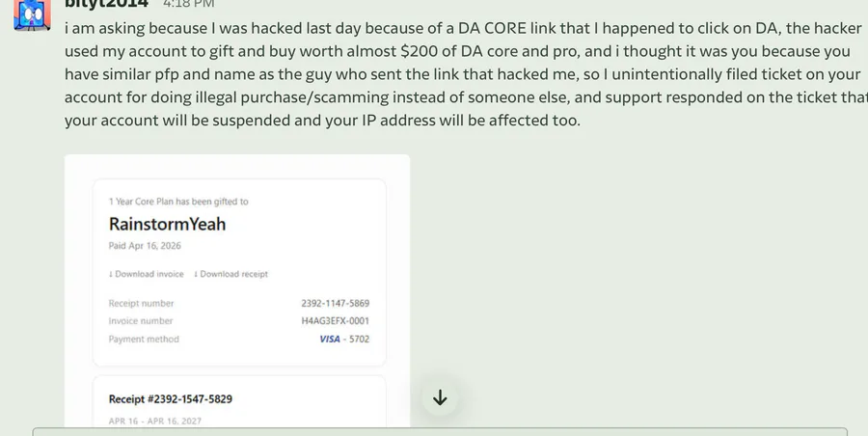Click the Download invoice arrow icon
The height and width of the screenshot is (436, 868).
(x=111, y=274)
